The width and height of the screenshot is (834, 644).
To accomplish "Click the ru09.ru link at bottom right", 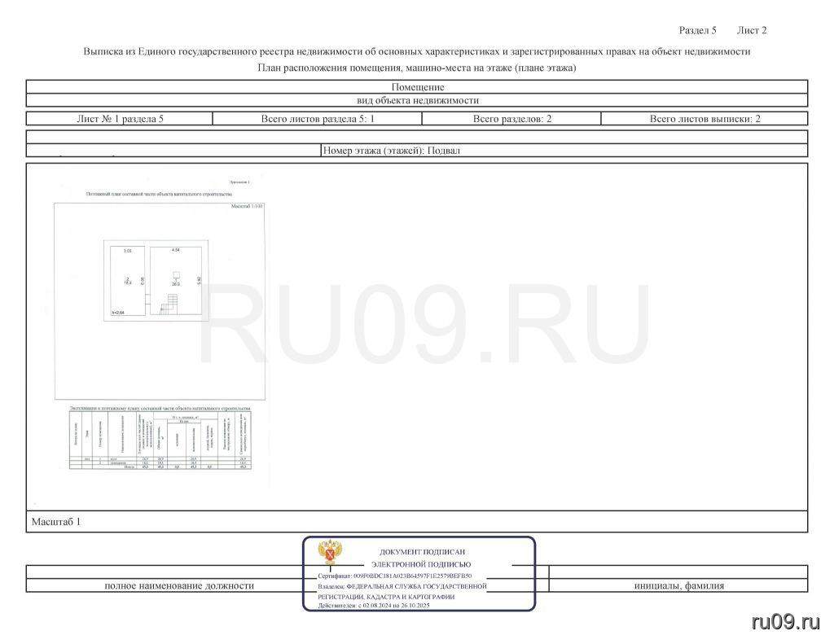I will click(x=784, y=622).
